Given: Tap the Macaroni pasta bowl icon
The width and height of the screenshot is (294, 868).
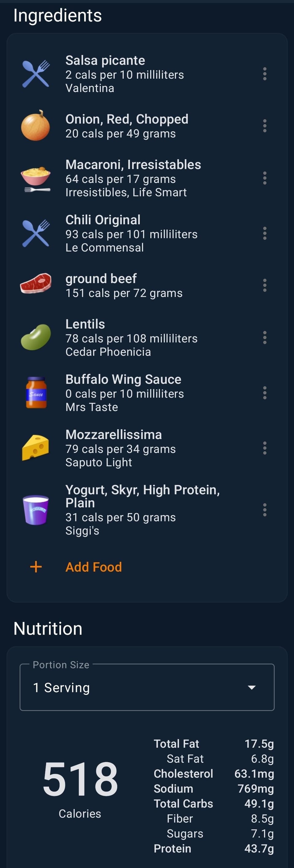Looking at the screenshot, I should coord(36,179).
